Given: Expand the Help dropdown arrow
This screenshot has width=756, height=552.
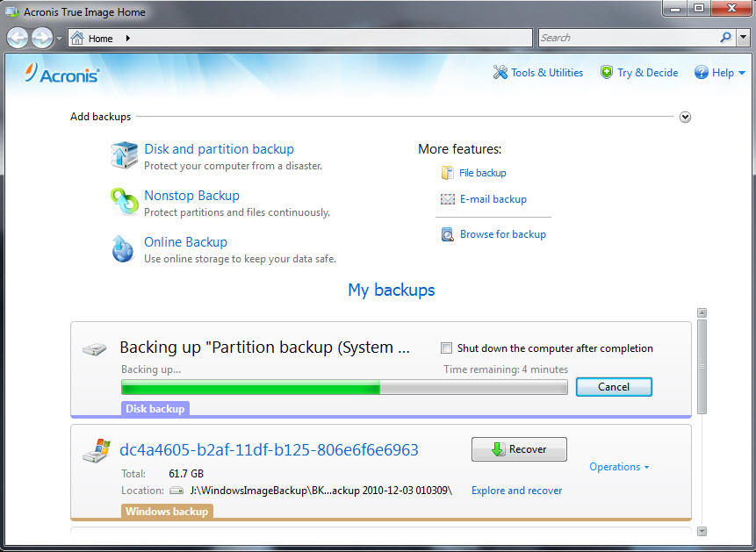Looking at the screenshot, I should (x=742, y=74).
